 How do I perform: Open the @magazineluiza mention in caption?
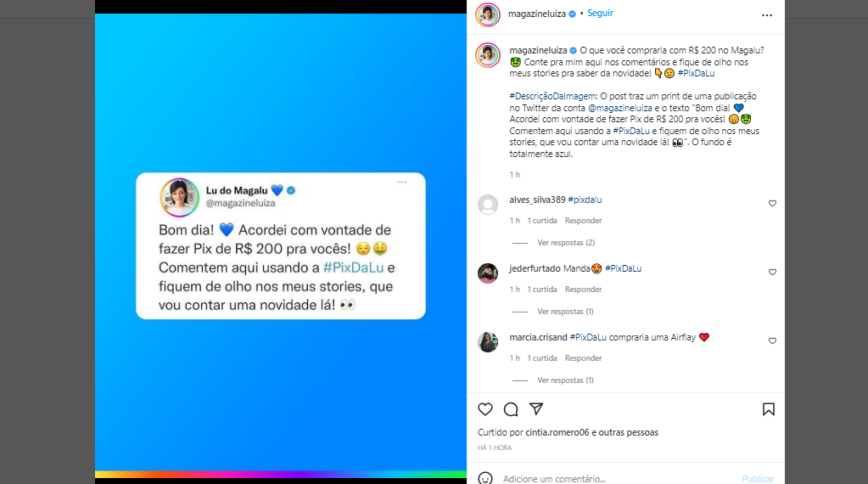point(620,108)
